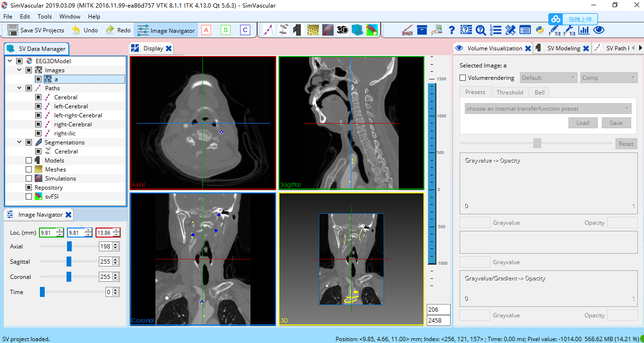Collapse the Paths tree node
Image resolution: width=644 pixels, height=343 pixels.
[19, 88]
